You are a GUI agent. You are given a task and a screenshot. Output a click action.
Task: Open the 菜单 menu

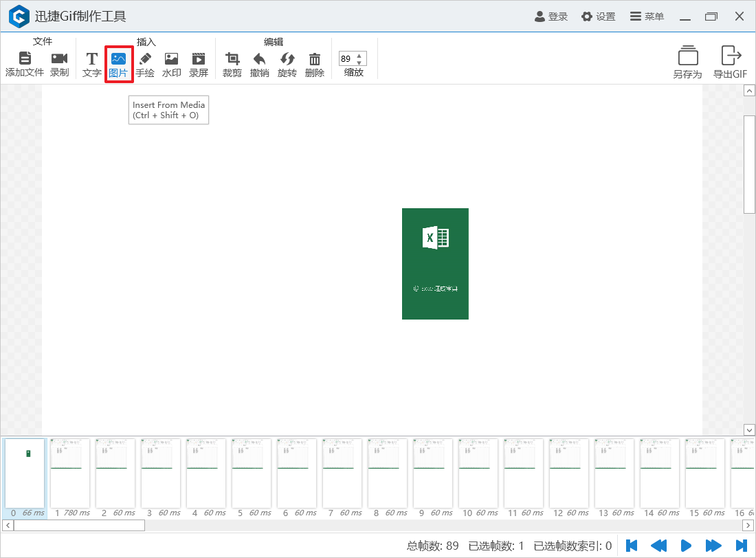coord(647,16)
